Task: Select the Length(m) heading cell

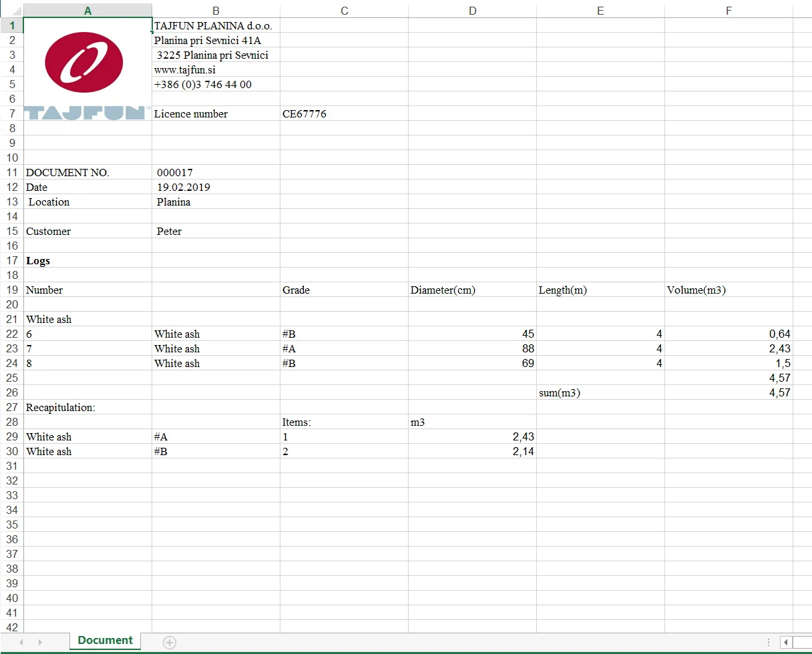Action: pos(600,290)
